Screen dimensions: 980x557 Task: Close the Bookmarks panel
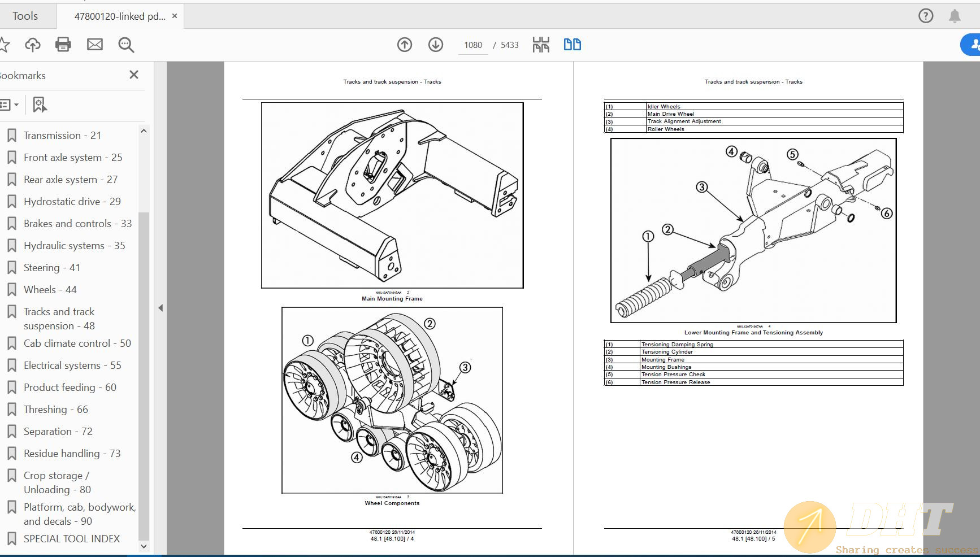tap(134, 75)
